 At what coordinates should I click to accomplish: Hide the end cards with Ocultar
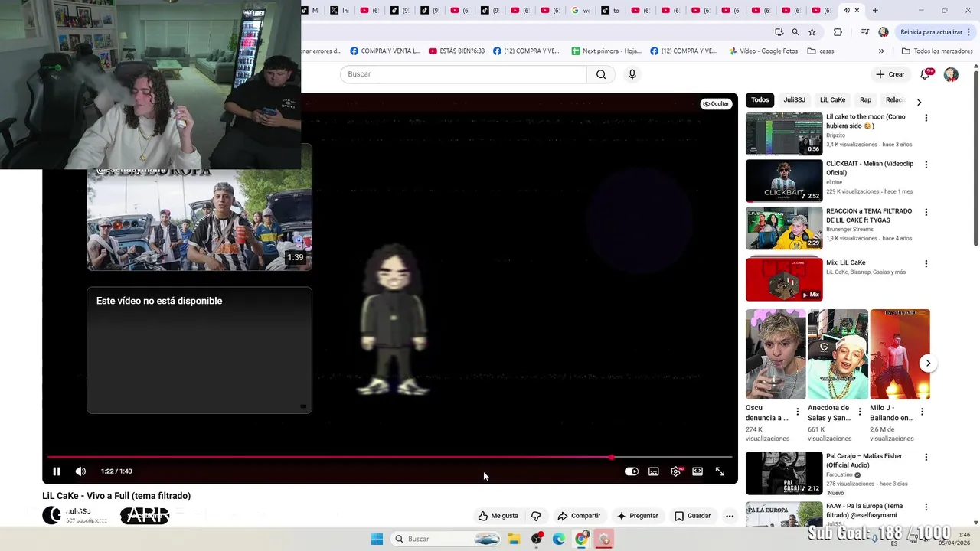pos(717,104)
